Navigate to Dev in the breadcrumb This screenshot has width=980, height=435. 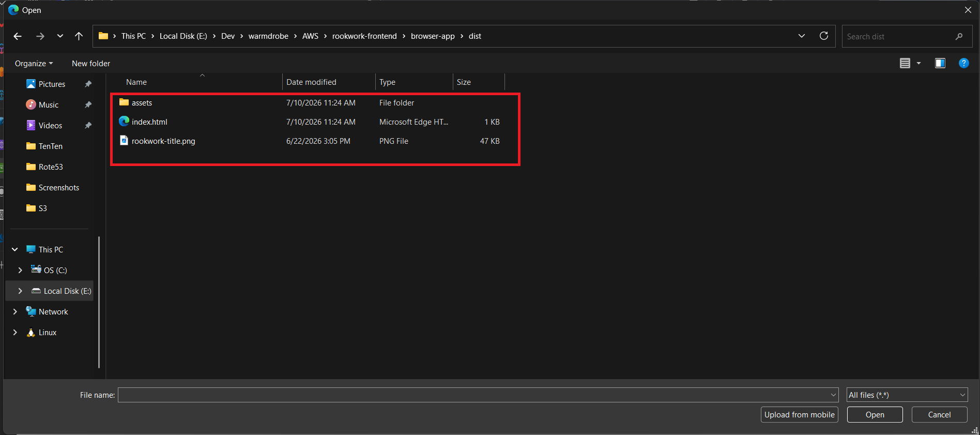[x=228, y=36]
